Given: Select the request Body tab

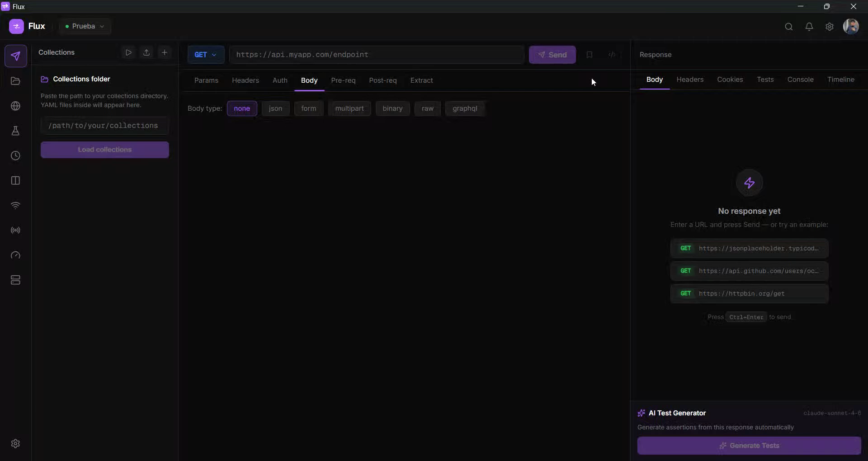Looking at the screenshot, I should [309, 80].
